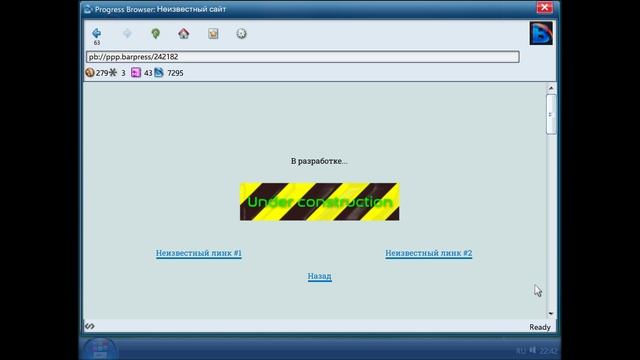This screenshot has width=640, height=360.
Task: Click the greyed forward arrow
Action: point(127,33)
